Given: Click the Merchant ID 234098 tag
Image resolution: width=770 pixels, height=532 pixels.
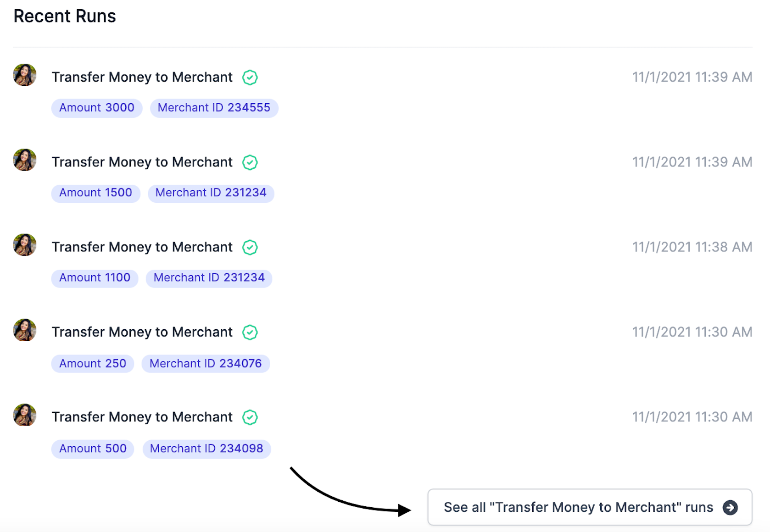Looking at the screenshot, I should [x=207, y=449].
